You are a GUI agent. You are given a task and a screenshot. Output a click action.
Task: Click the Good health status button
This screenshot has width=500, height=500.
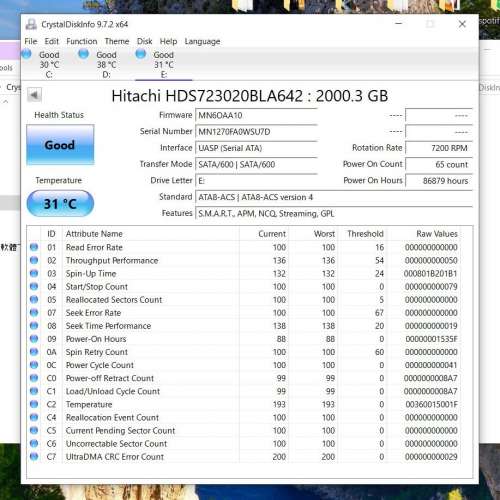coord(60,145)
